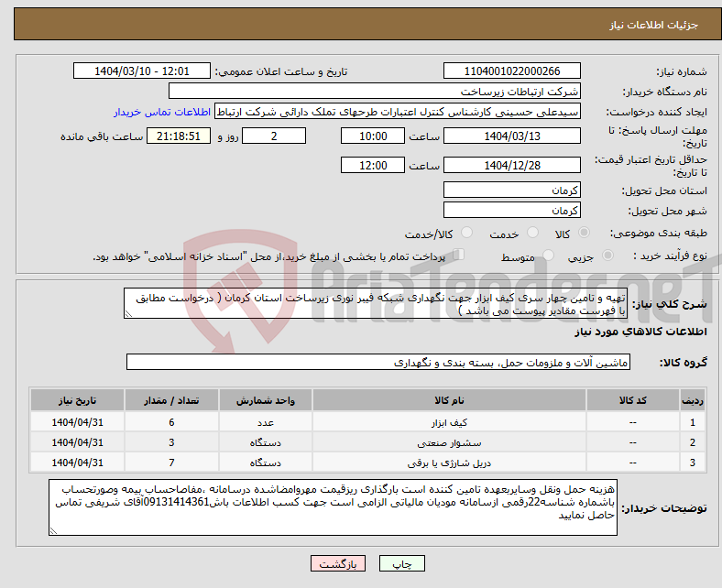
Task: Click the بازگشت (back) button
Action: point(337,563)
